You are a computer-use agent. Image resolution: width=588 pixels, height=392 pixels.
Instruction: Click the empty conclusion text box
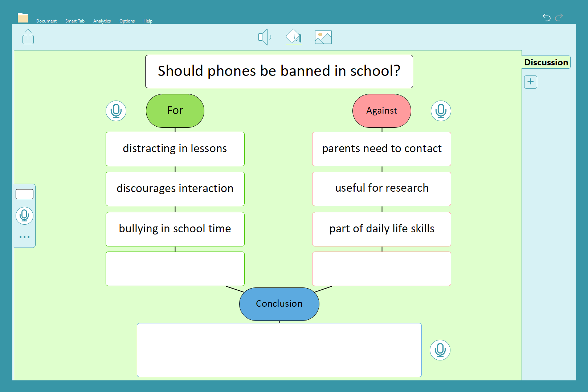click(279, 350)
